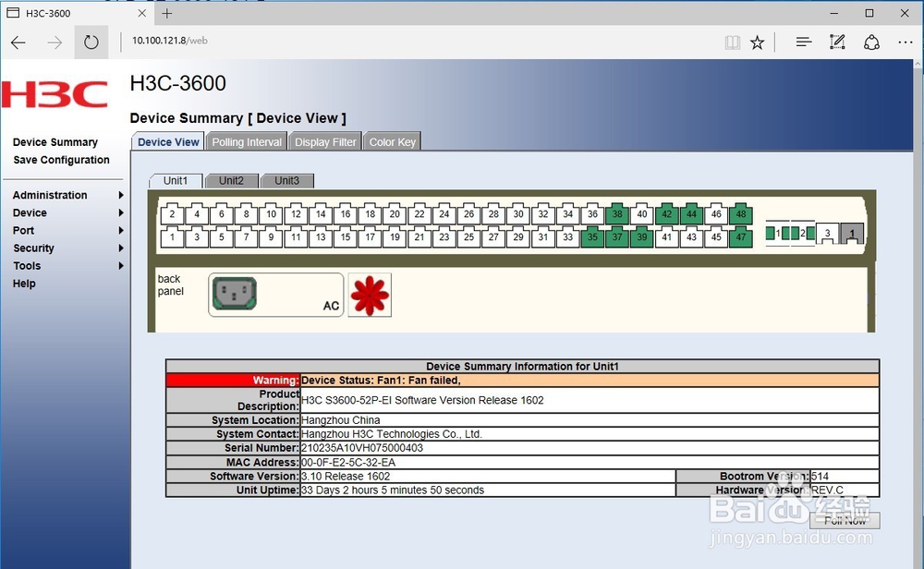Viewport: 924px width, 569px height.
Task: Click the Hangzhou China location value
Action: pyautogui.click(x=341, y=420)
